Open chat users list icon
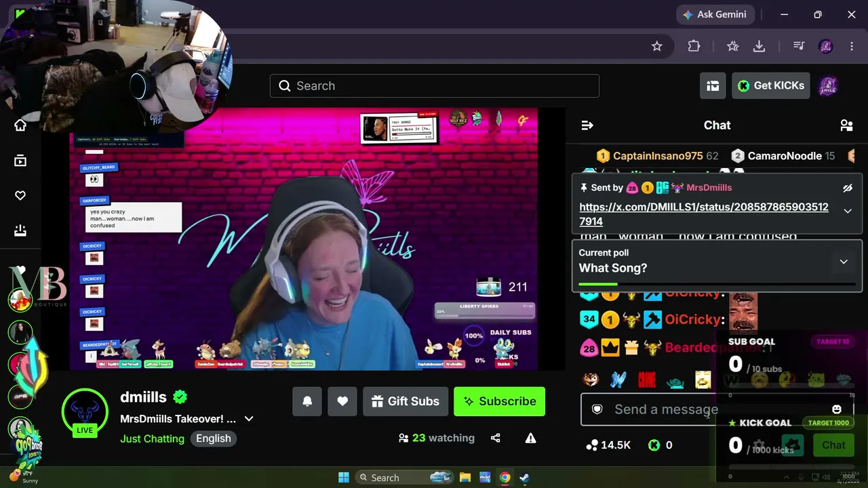 (x=846, y=125)
